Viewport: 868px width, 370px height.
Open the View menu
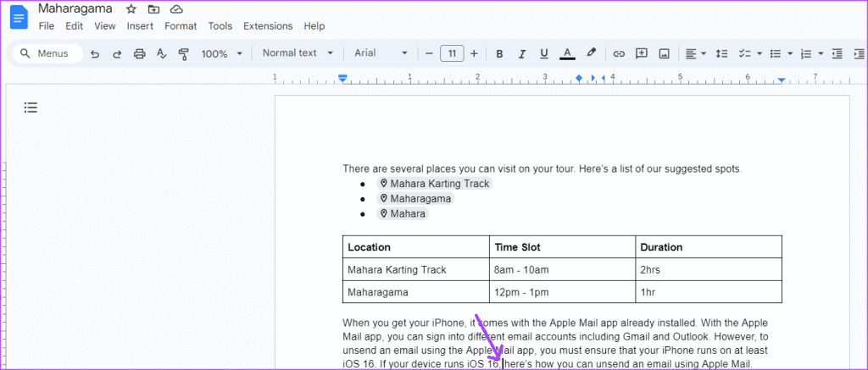[104, 26]
